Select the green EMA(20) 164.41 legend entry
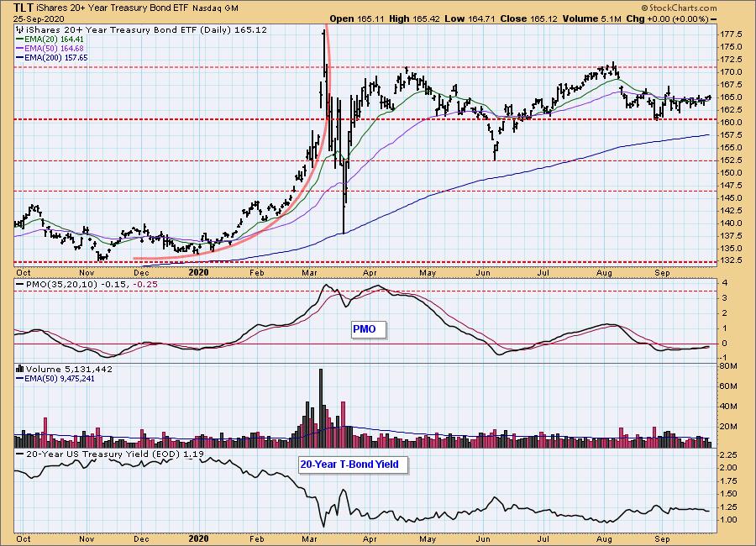This screenshot has height=546, width=756. (x=50, y=39)
